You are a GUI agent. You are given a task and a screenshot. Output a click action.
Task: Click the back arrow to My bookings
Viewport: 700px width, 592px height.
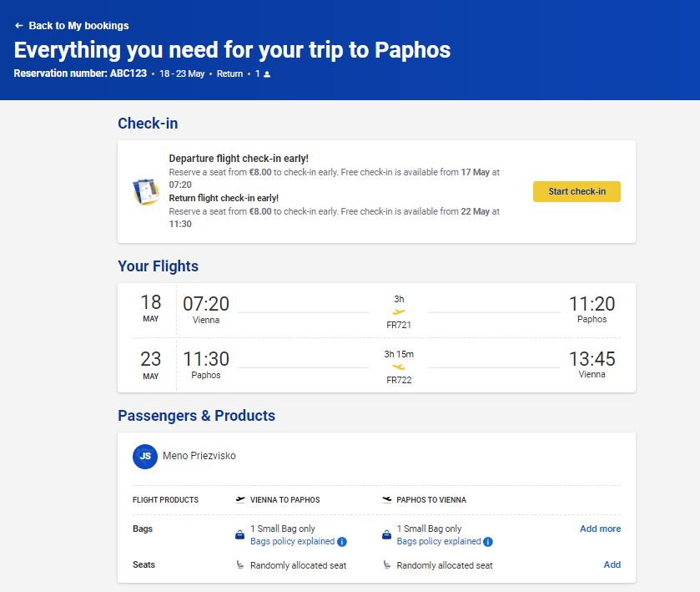19,26
